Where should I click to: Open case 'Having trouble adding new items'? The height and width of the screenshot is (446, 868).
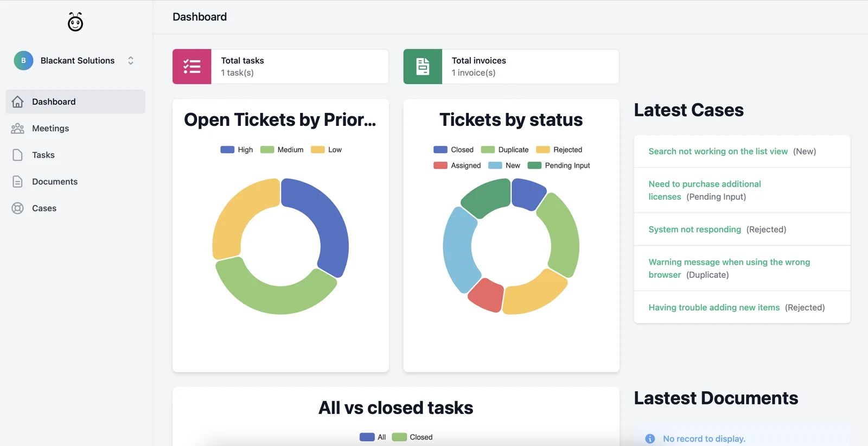[714, 308]
